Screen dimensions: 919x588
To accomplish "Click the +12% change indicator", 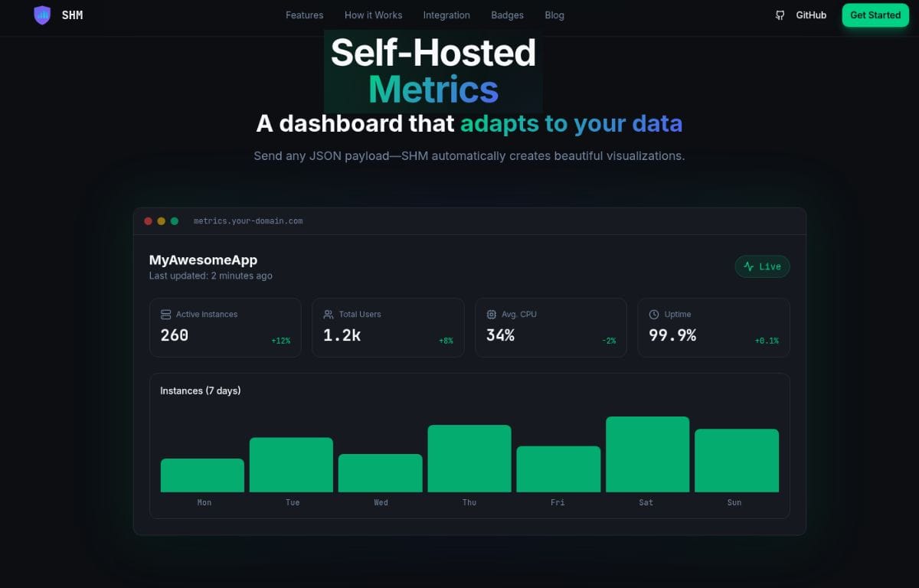I will coord(280,341).
